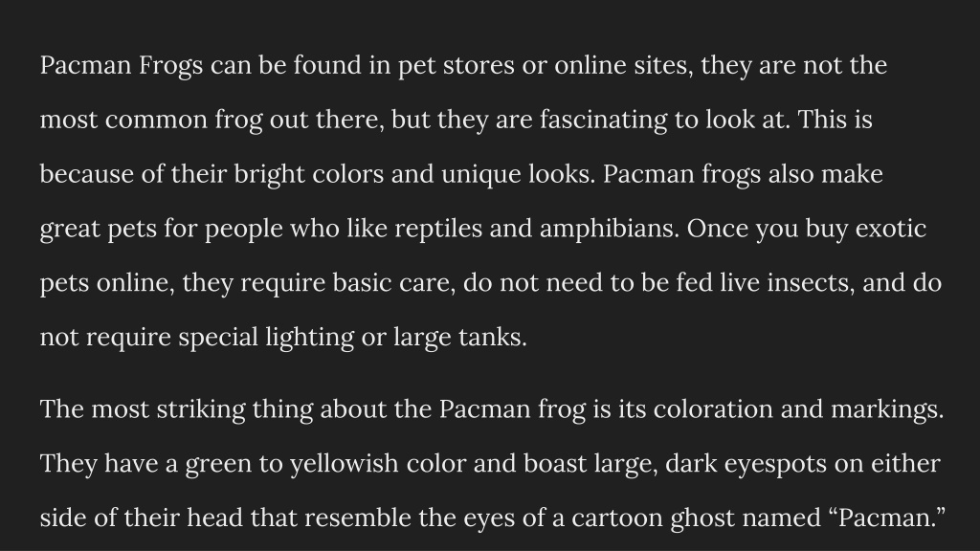The width and height of the screenshot is (980, 551).
Task: Click the word "markings"
Action: pos(887,410)
